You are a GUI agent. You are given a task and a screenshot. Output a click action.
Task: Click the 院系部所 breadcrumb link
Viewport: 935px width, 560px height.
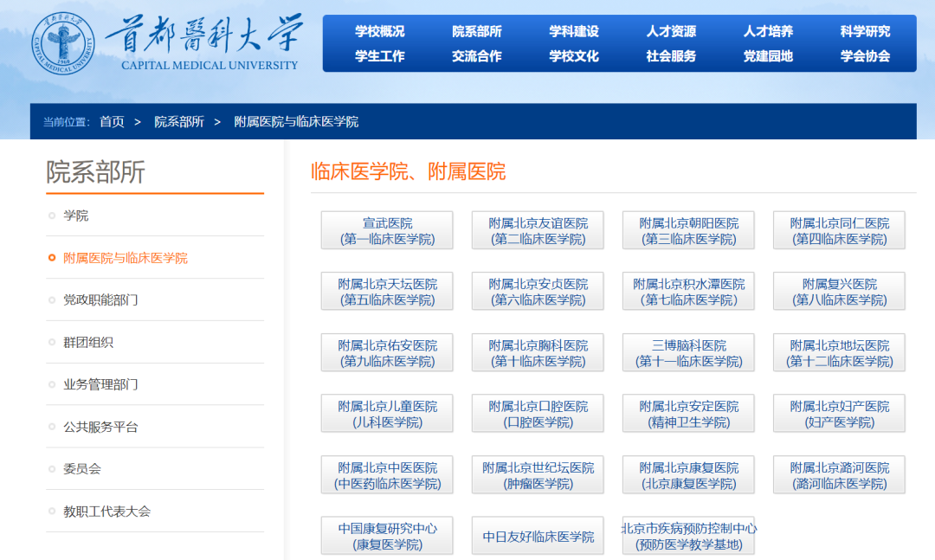point(179,122)
